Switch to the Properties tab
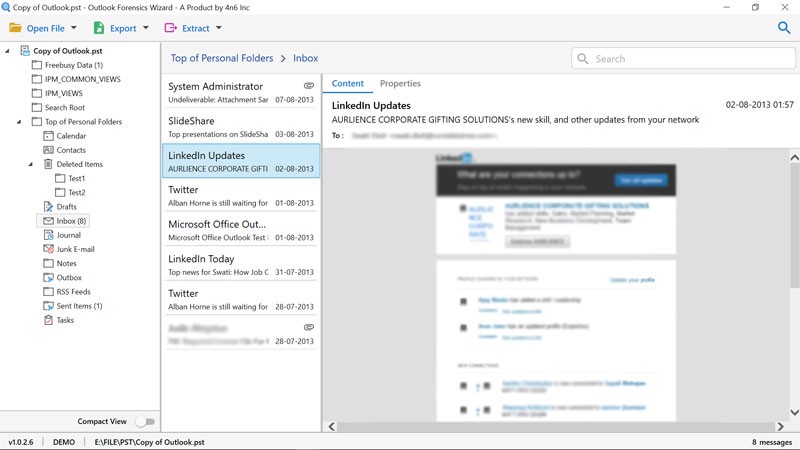800x450 pixels. pos(400,84)
